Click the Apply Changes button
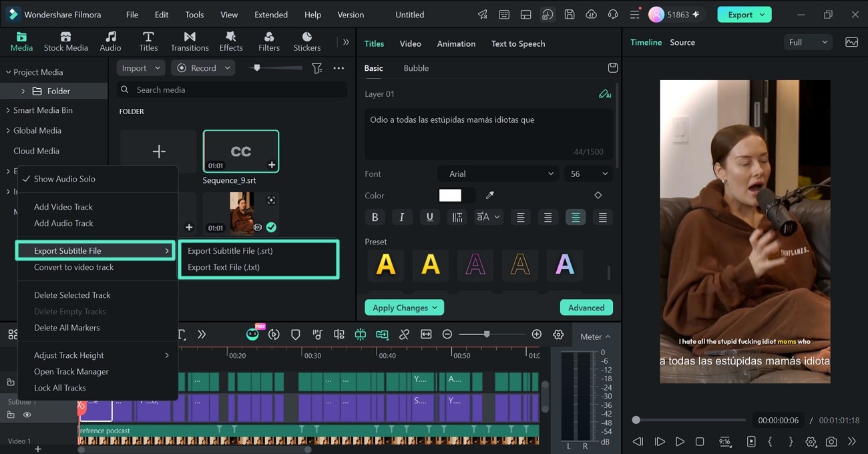This screenshot has height=454, width=868. point(404,308)
